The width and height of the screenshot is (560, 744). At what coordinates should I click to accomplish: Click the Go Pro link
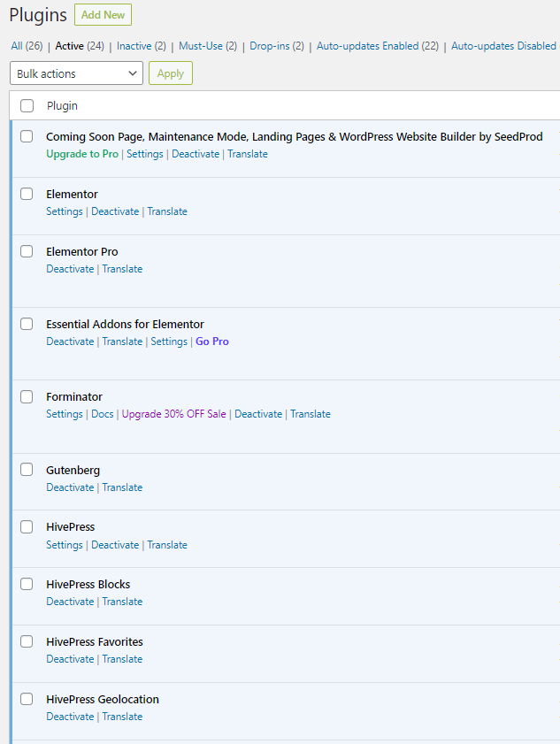(x=212, y=341)
